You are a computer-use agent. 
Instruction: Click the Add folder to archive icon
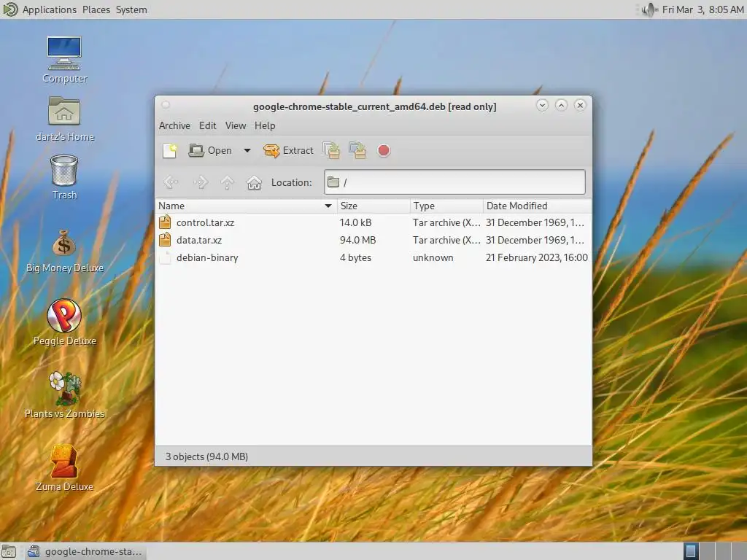tap(357, 150)
